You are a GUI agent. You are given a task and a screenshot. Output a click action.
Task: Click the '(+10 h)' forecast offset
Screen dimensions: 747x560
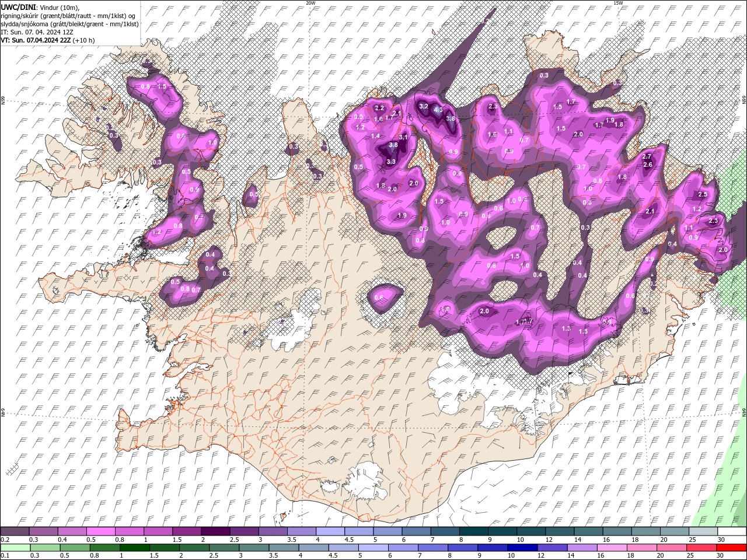(x=84, y=40)
